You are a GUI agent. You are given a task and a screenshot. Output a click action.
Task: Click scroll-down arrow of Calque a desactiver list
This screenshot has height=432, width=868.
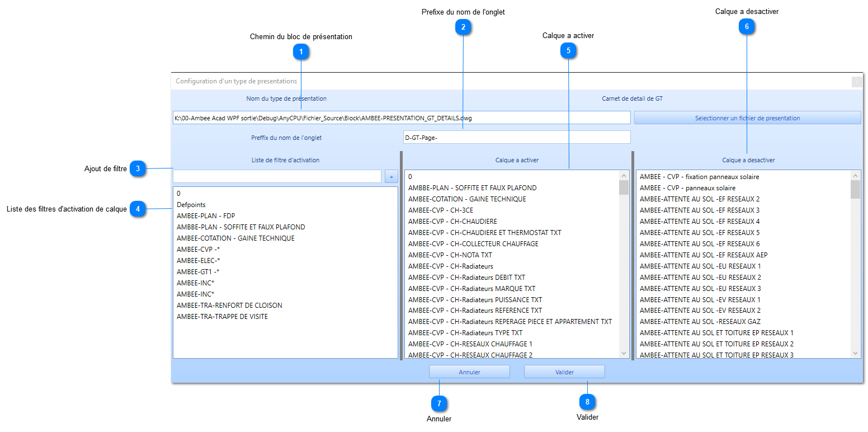click(856, 353)
